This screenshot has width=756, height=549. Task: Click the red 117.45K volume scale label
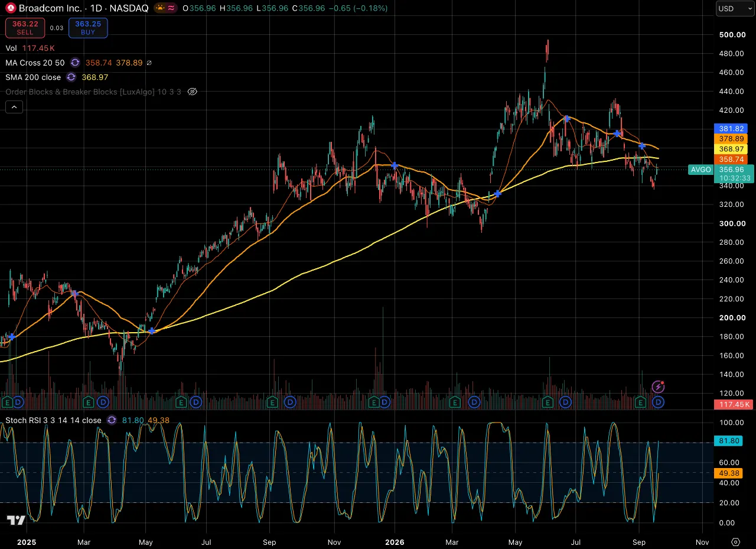coord(733,405)
